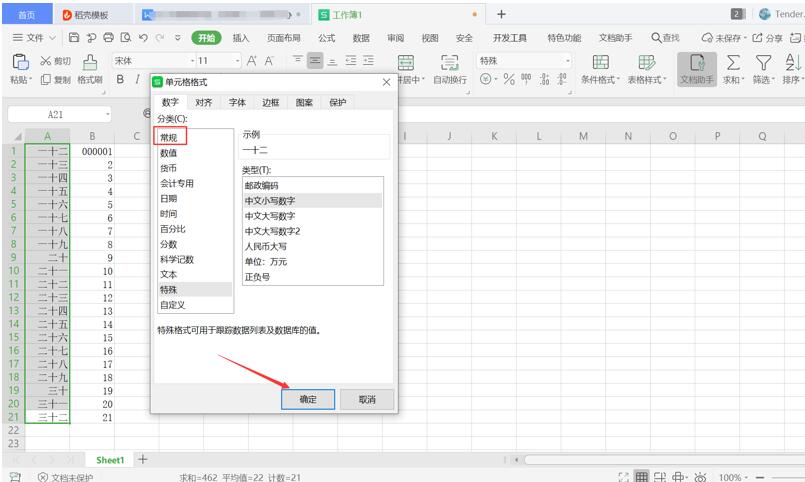
Task: Select 人民币大写 type in list
Action: (313, 246)
